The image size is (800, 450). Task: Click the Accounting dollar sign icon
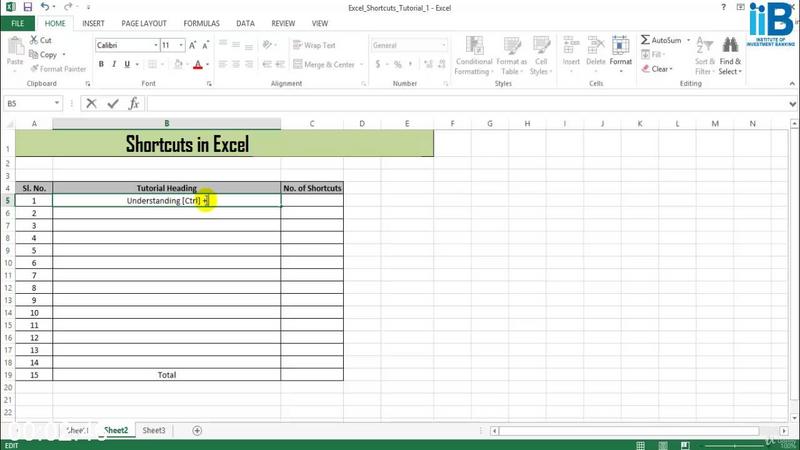tap(378, 64)
